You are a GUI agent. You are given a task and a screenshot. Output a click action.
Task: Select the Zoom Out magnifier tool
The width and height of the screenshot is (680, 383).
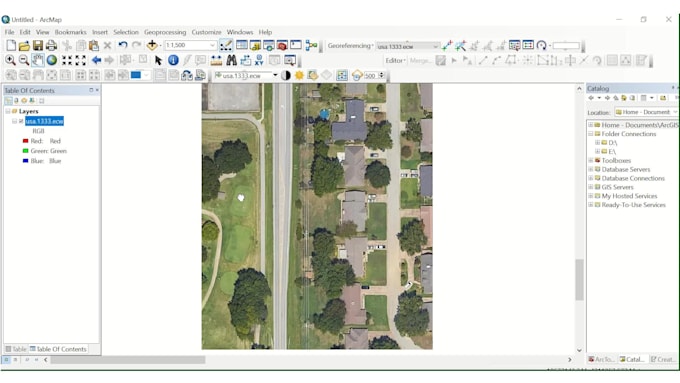[x=24, y=60]
